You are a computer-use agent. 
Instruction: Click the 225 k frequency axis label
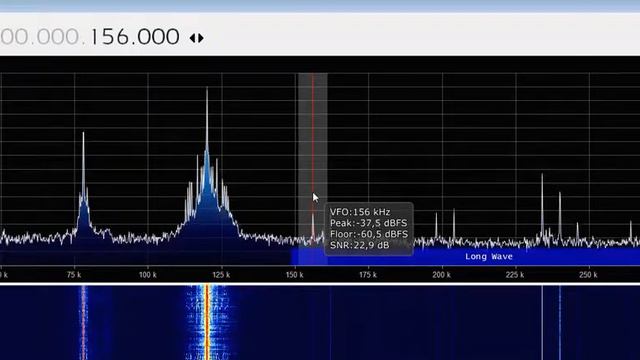click(x=515, y=275)
